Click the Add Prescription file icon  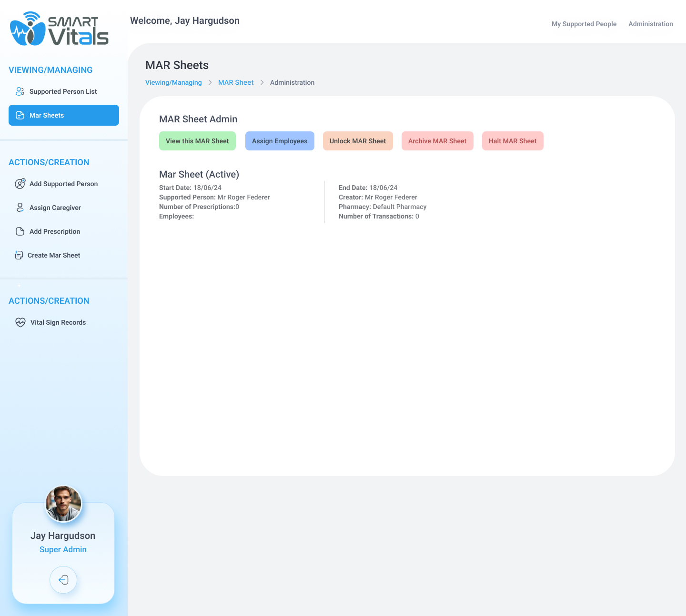click(x=20, y=231)
